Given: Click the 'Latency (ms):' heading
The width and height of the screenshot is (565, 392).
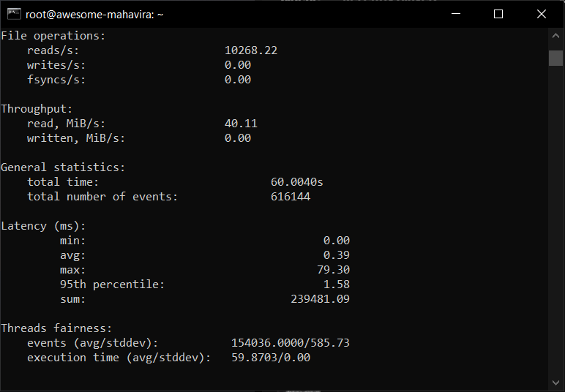Looking at the screenshot, I should pos(43,226).
